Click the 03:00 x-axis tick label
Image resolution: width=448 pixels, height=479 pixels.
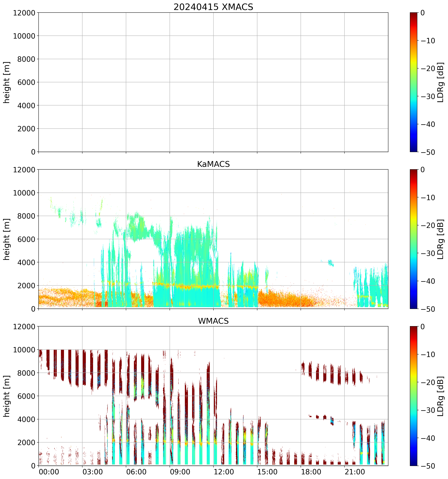pyautogui.click(x=93, y=472)
